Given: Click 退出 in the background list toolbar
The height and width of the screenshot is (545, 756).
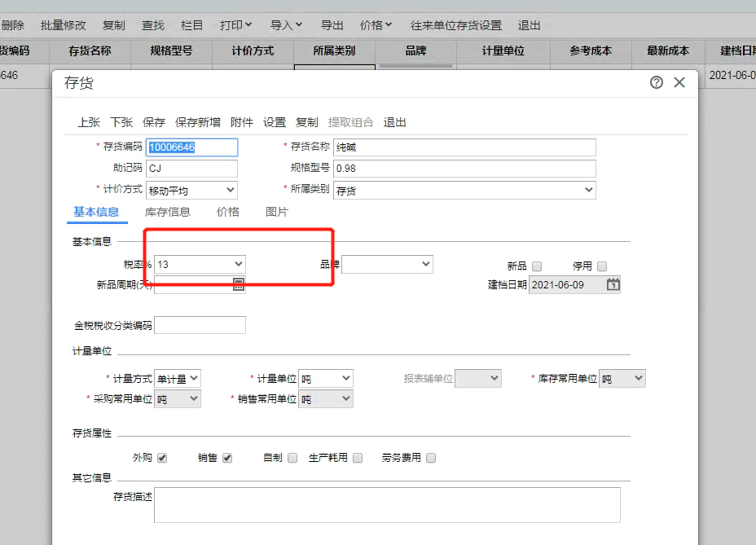Looking at the screenshot, I should 529,25.
